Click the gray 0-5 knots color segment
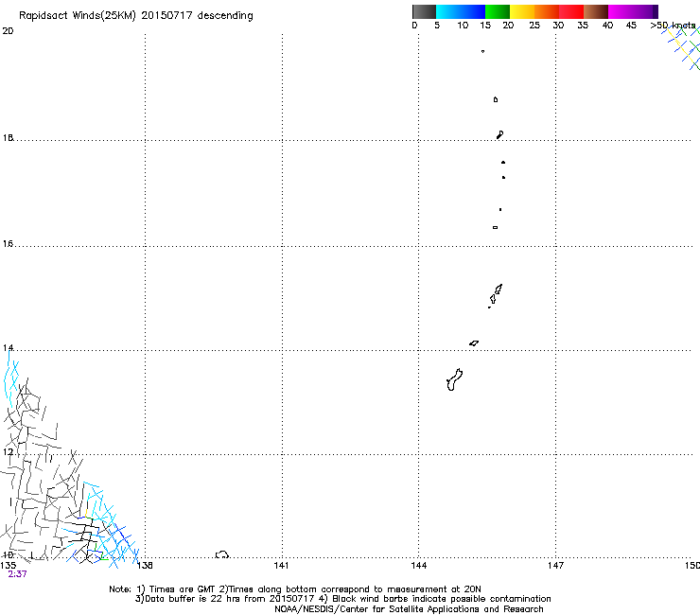 coord(424,11)
